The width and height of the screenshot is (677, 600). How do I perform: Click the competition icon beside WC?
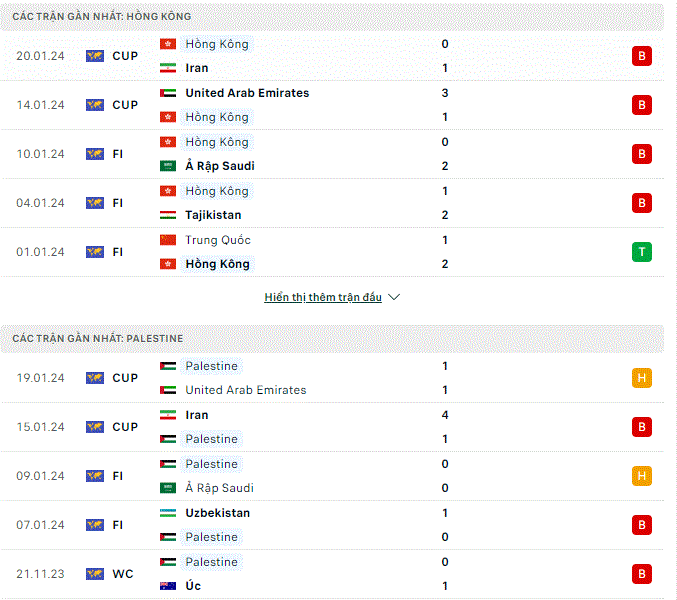pyautogui.click(x=95, y=574)
